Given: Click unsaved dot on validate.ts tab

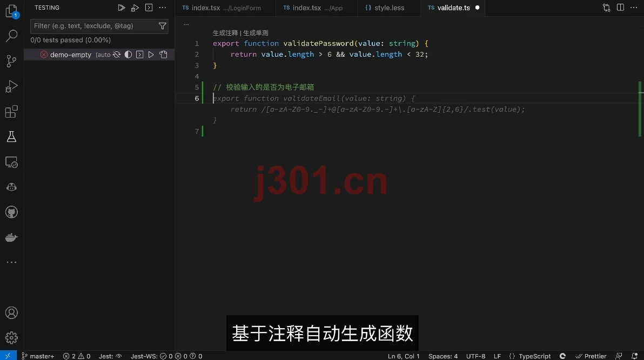Looking at the screenshot, I should click(x=477, y=8).
